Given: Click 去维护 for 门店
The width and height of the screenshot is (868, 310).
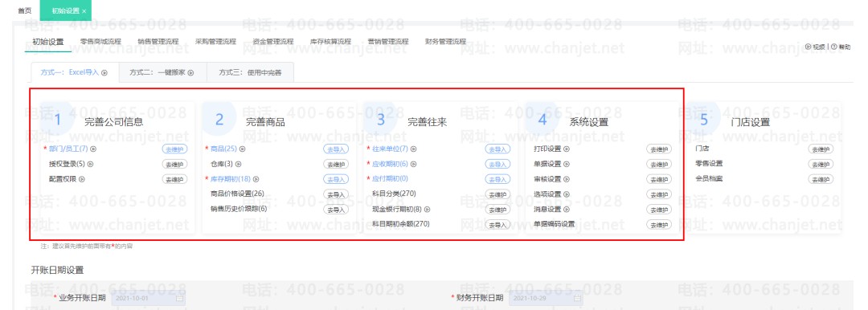Looking at the screenshot, I should coord(821,149).
